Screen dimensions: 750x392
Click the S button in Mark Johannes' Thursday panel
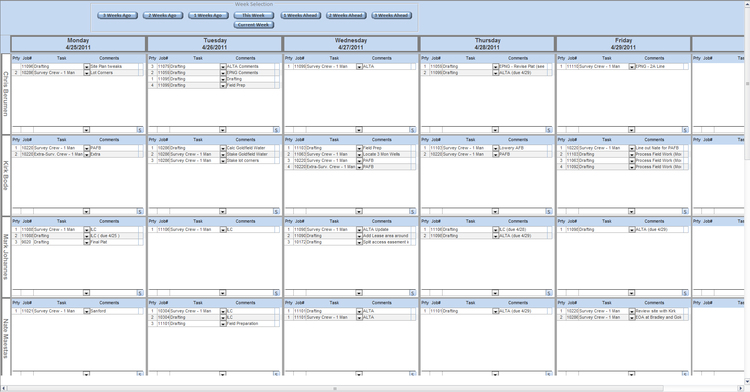[549, 293]
